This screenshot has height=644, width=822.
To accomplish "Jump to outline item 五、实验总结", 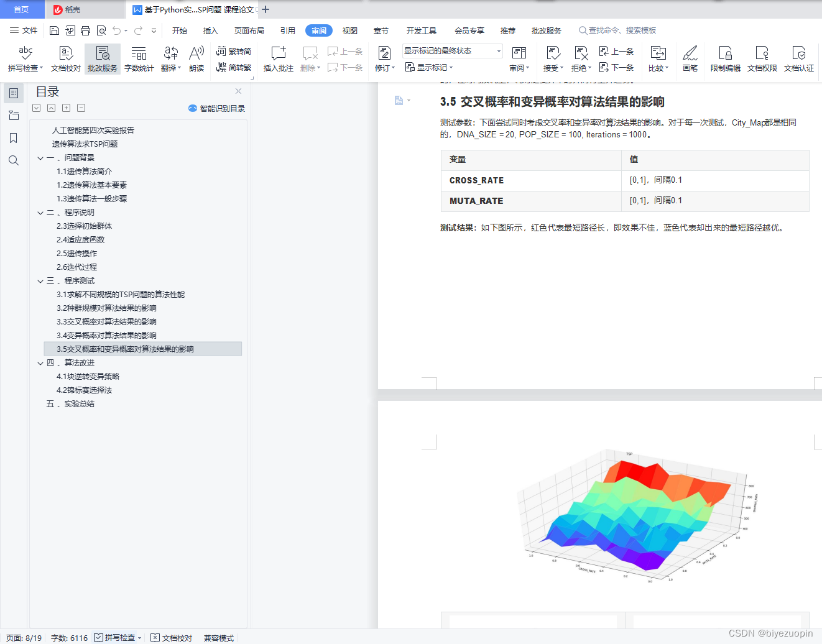I will 70,404.
